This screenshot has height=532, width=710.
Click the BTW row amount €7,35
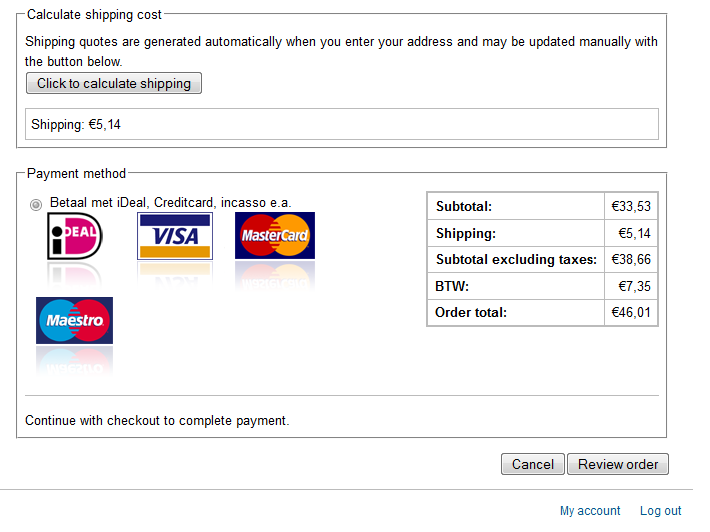click(x=634, y=286)
